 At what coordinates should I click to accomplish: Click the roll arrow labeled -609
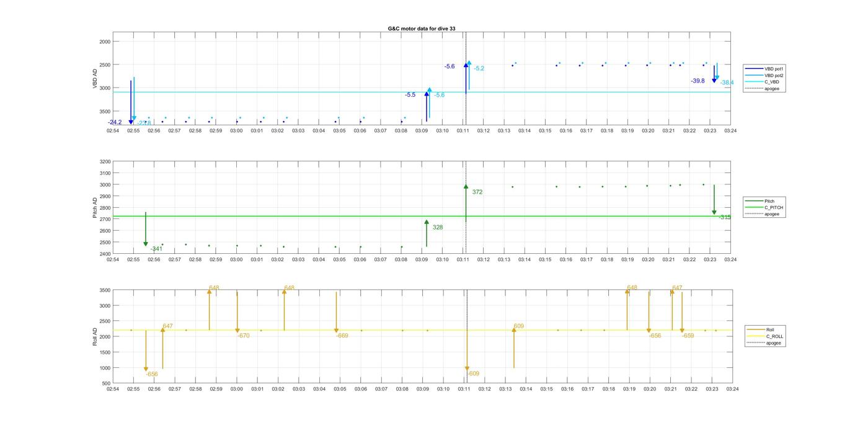pos(467,351)
